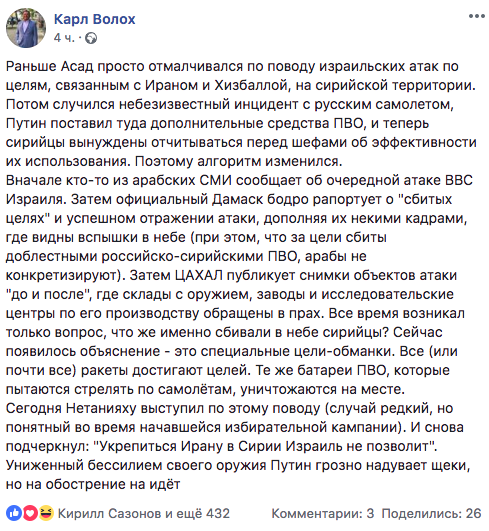Click the blue Like reaction icon
The width and height of the screenshot is (489, 531).
click(14, 514)
